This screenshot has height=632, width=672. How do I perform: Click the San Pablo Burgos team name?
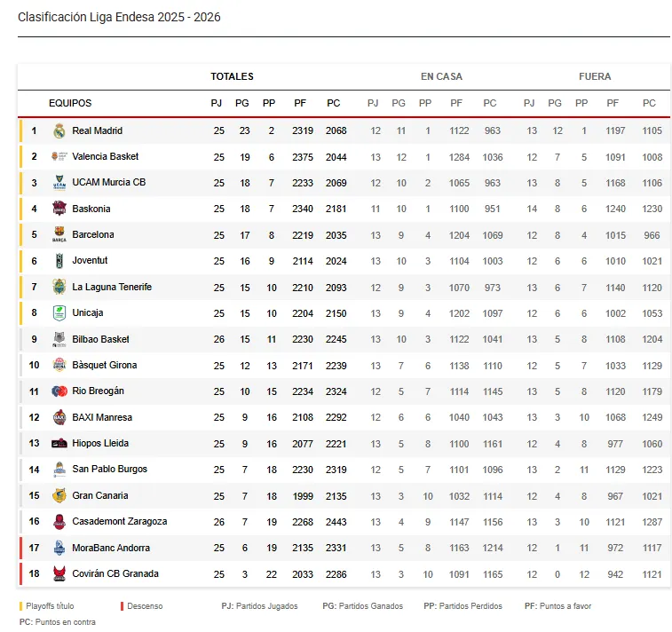click(110, 470)
